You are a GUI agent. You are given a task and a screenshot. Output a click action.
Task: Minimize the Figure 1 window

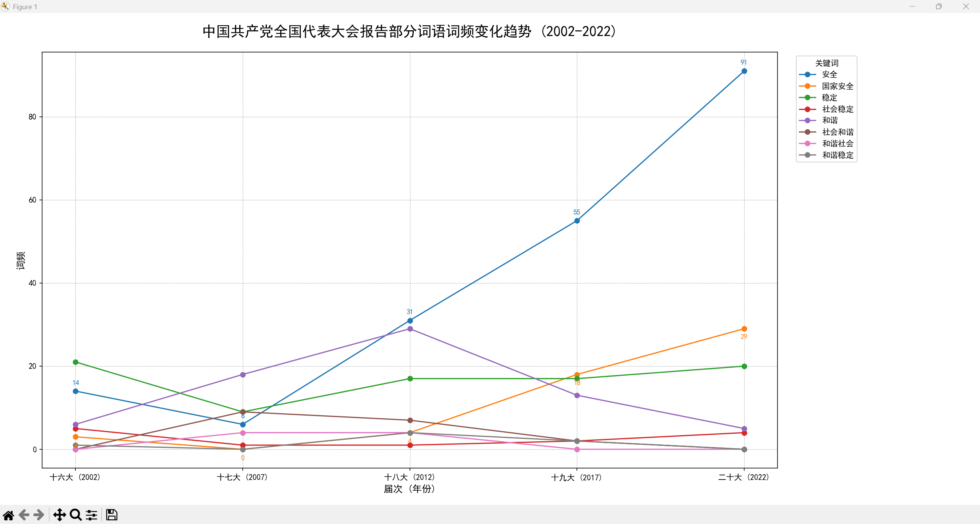pyautogui.click(x=912, y=7)
